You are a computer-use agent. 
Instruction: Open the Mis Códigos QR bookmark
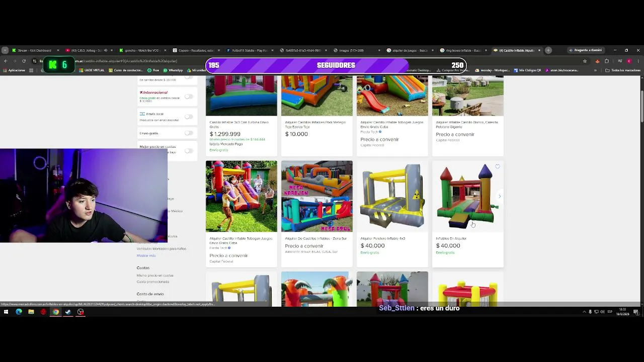click(527, 70)
